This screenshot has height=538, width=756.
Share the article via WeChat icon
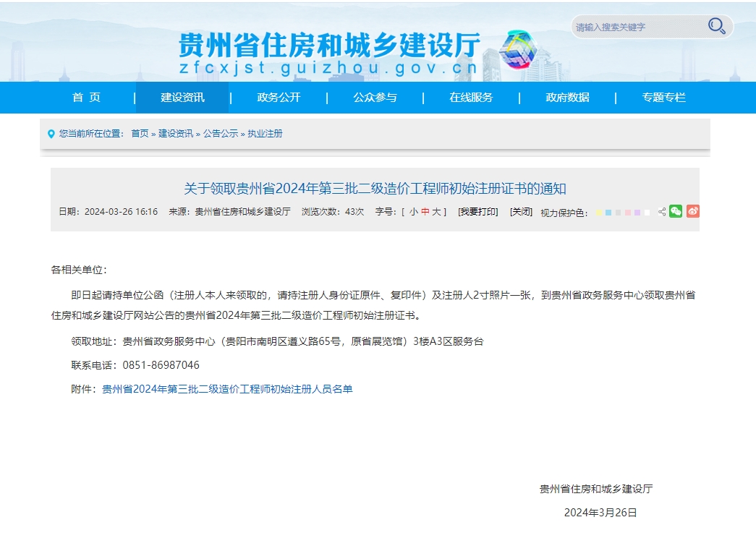click(x=676, y=211)
